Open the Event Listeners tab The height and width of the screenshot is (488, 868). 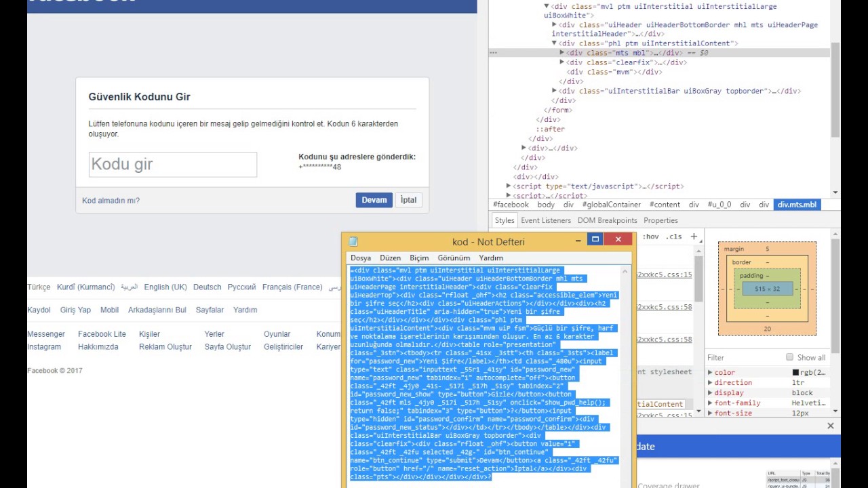point(546,220)
